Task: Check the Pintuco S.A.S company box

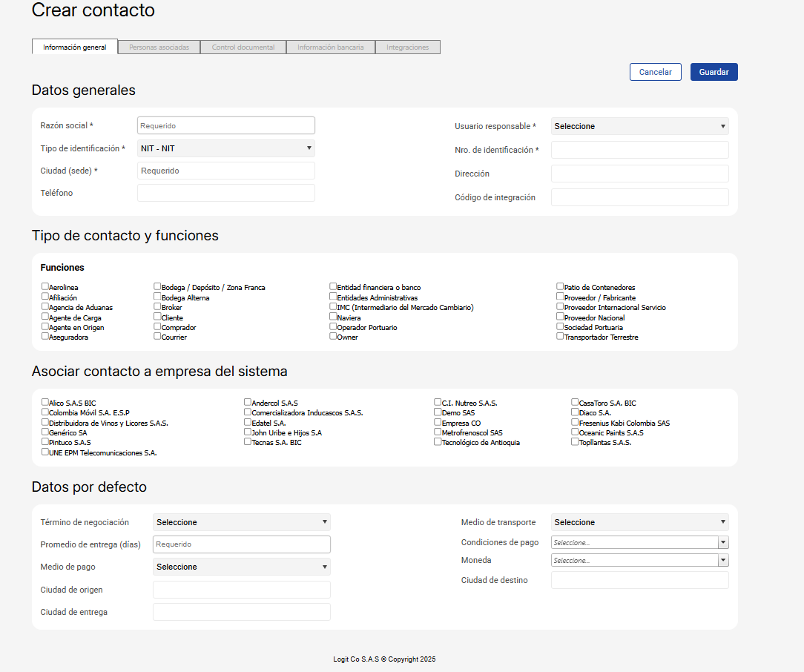Action: (x=45, y=441)
